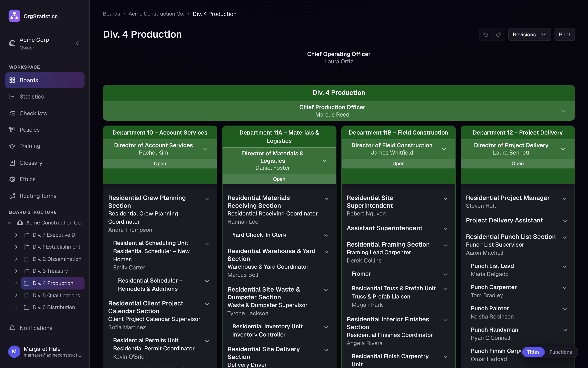Screen dimensions: 588x368
Task: Expand Framer position chevron
Action: point(445,274)
